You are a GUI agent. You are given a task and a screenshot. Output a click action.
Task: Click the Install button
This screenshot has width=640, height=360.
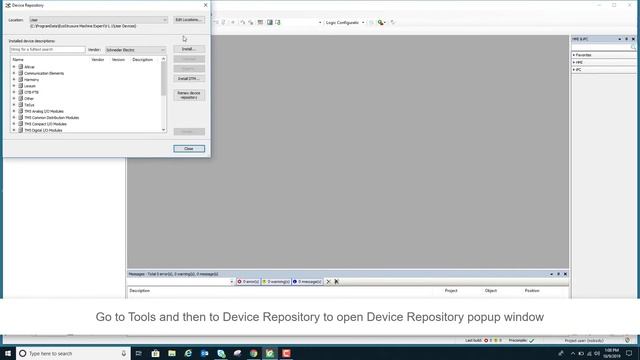tap(189, 49)
